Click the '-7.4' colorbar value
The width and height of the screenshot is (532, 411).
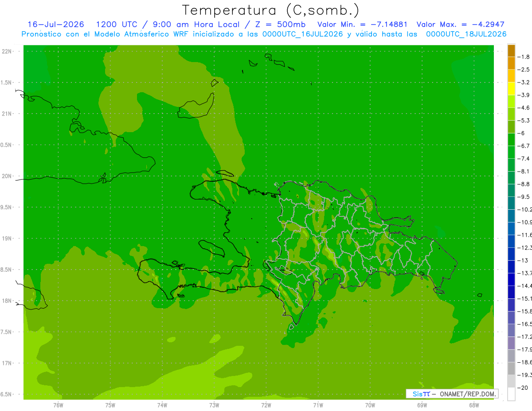tap(523, 159)
